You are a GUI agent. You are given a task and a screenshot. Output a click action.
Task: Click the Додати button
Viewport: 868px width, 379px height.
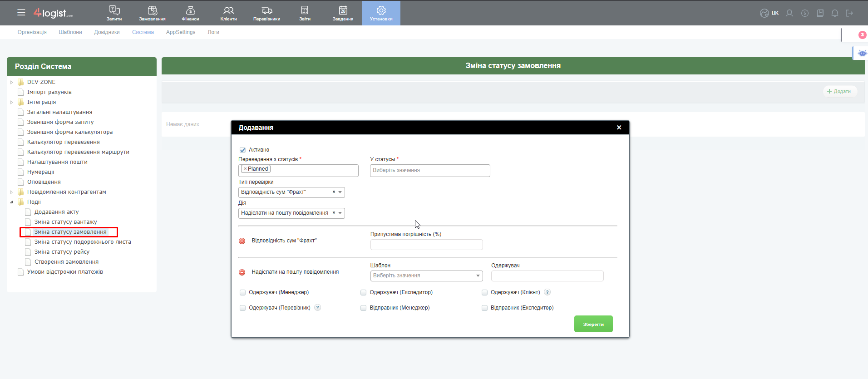pos(839,92)
